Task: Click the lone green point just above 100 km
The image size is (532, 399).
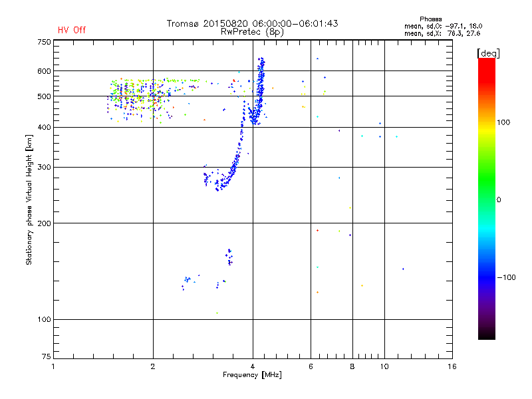Action: click(x=217, y=313)
